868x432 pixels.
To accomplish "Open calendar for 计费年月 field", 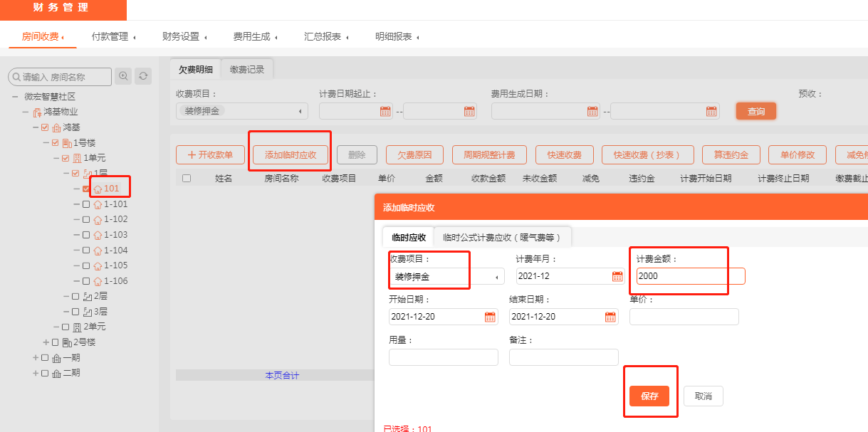I will pyautogui.click(x=617, y=276).
